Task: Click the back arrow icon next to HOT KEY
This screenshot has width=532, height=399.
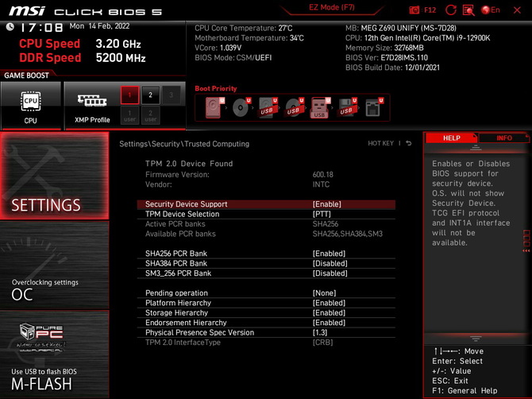Action: point(409,143)
